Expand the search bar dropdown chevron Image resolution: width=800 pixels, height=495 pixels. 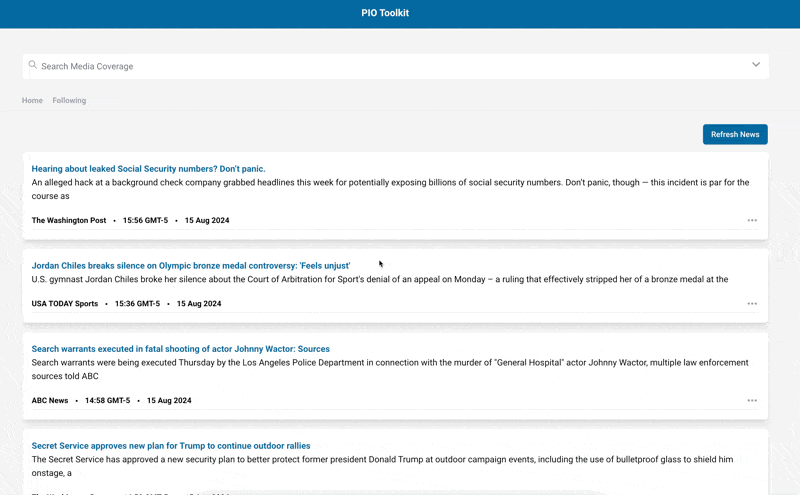756,65
